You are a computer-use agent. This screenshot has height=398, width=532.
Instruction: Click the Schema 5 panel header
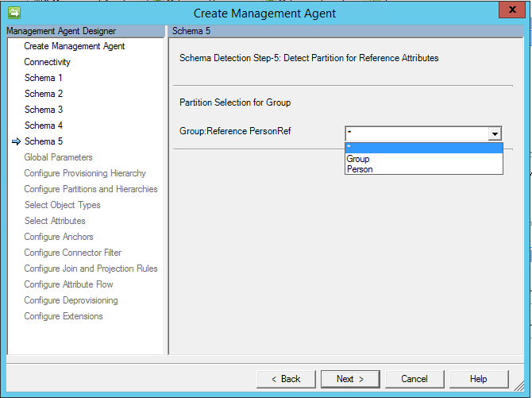[x=345, y=31]
